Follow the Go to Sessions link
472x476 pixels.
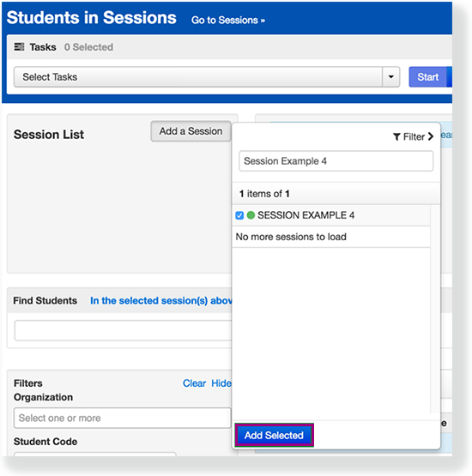click(x=228, y=20)
